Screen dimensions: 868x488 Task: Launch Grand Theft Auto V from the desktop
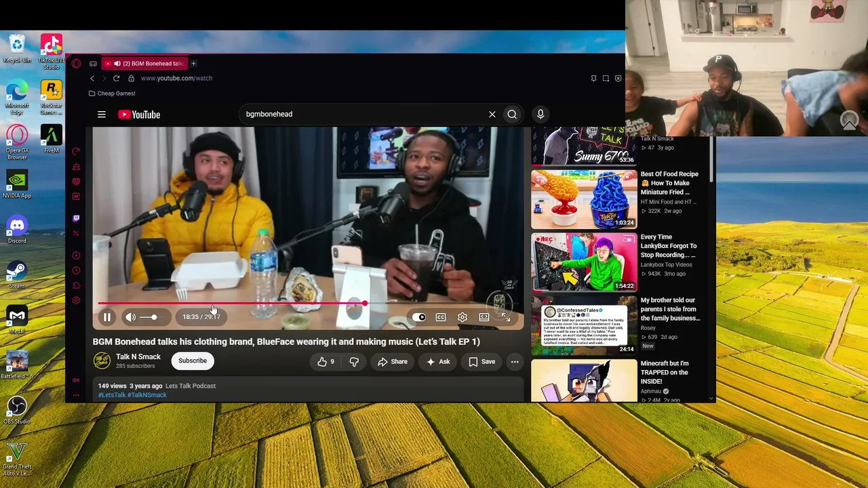[x=17, y=459]
